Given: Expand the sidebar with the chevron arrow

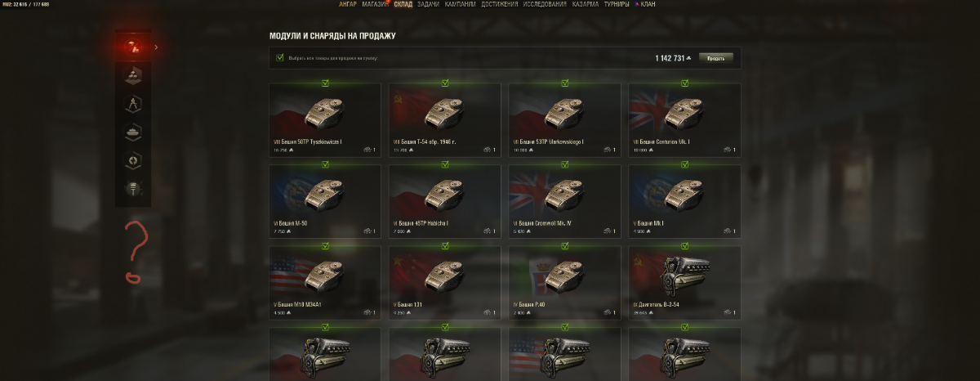Looking at the screenshot, I should click(156, 47).
